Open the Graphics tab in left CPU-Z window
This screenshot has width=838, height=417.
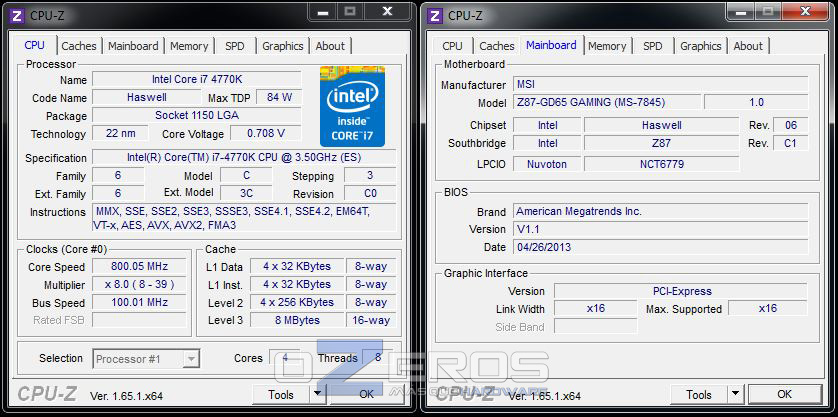[283, 46]
